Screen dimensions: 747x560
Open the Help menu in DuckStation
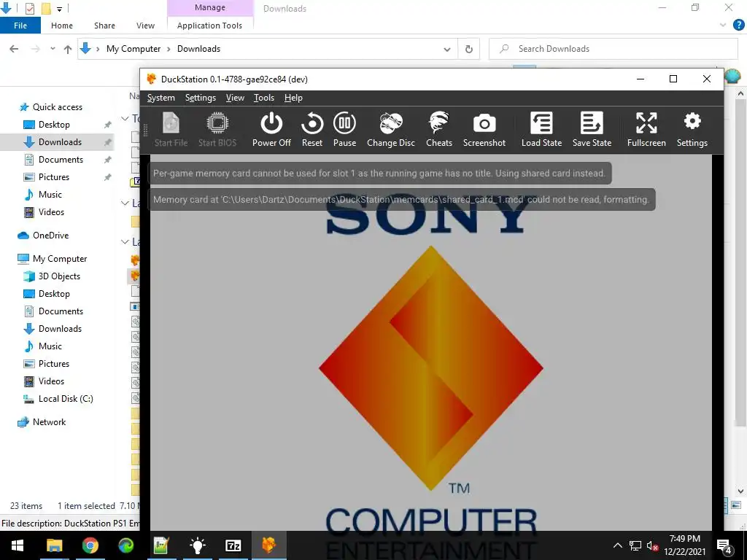[x=293, y=98]
